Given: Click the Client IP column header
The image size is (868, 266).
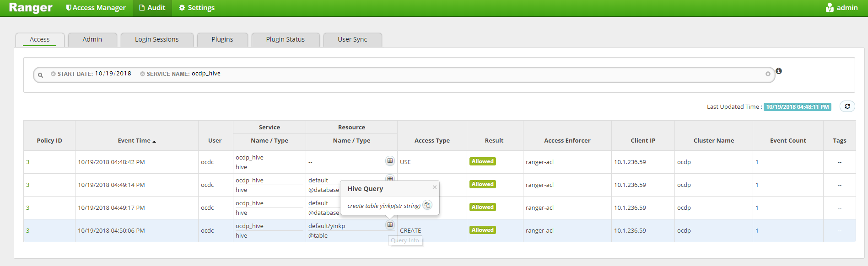Looking at the screenshot, I should (643, 141).
